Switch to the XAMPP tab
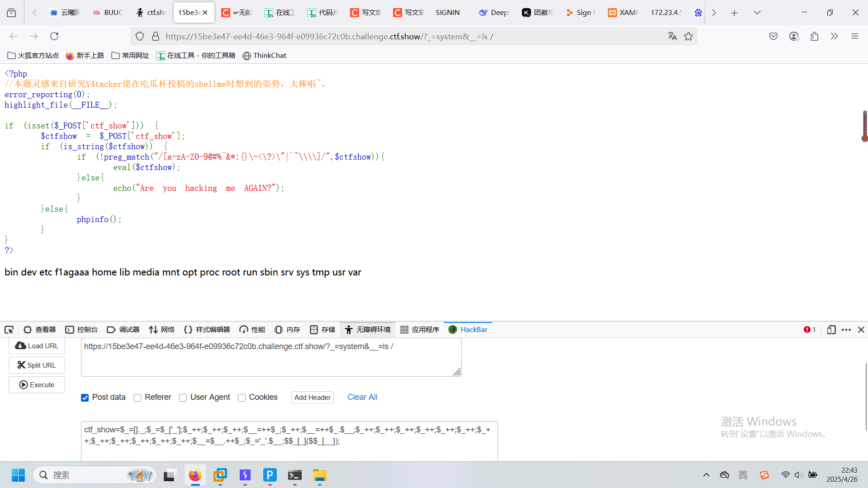868x488 pixels. tap(623, 13)
